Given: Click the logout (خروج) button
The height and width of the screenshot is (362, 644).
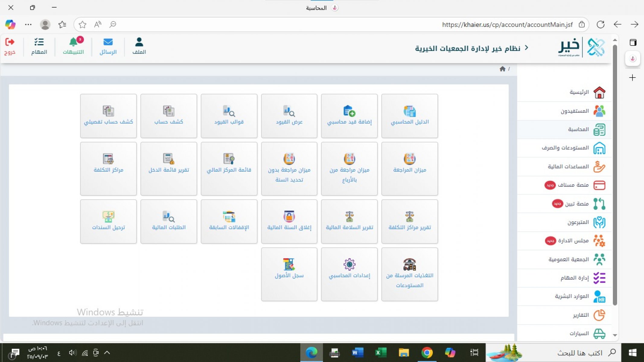Looking at the screenshot, I should click(10, 46).
